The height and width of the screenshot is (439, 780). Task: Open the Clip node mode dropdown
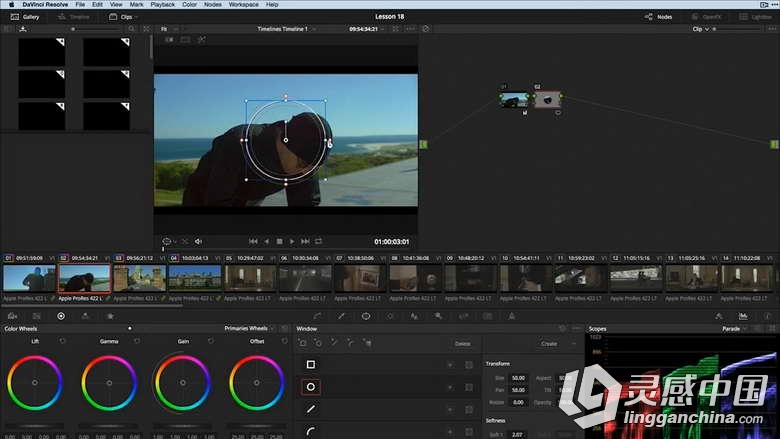pos(700,29)
